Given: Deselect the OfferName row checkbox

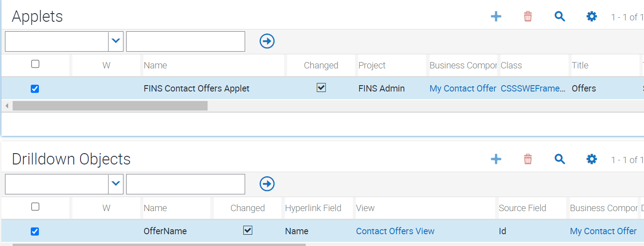Looking at the screenshot, I should point(35,232).
